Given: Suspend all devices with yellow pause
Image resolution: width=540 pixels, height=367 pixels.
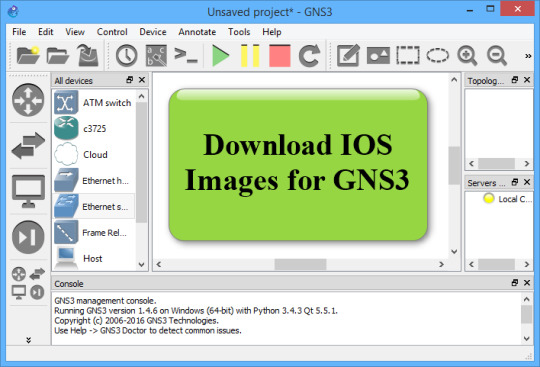Looking at the screenshot, I should point(250,55).
